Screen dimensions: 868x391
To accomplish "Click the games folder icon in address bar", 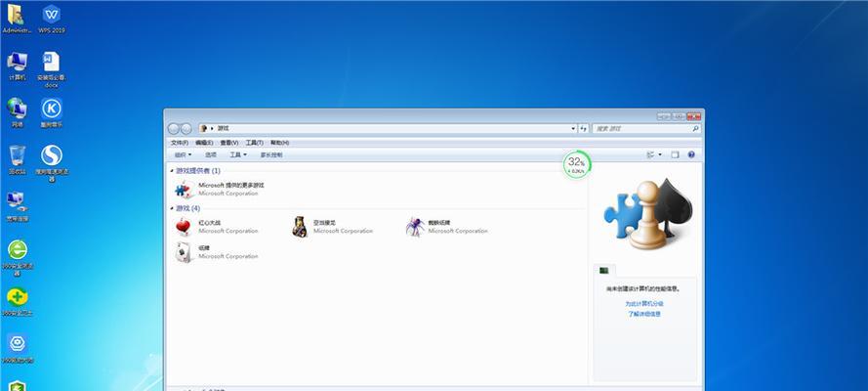I will [x=203, y=128].
